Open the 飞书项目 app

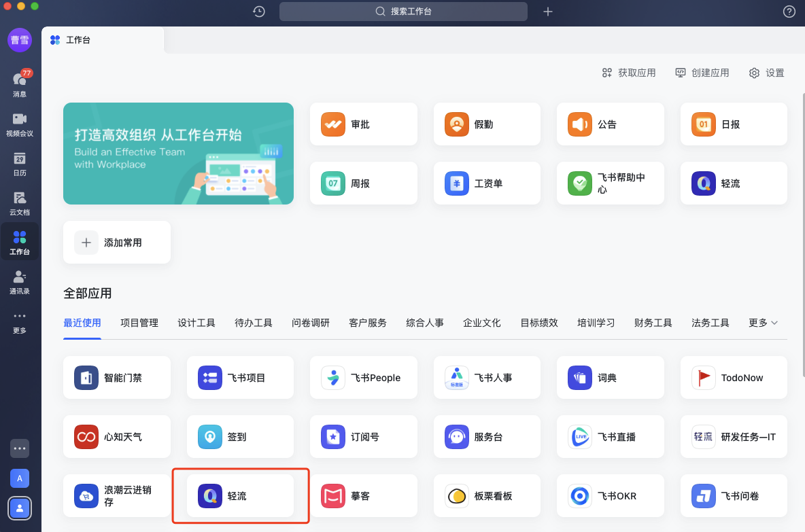[x=240, y=378]
